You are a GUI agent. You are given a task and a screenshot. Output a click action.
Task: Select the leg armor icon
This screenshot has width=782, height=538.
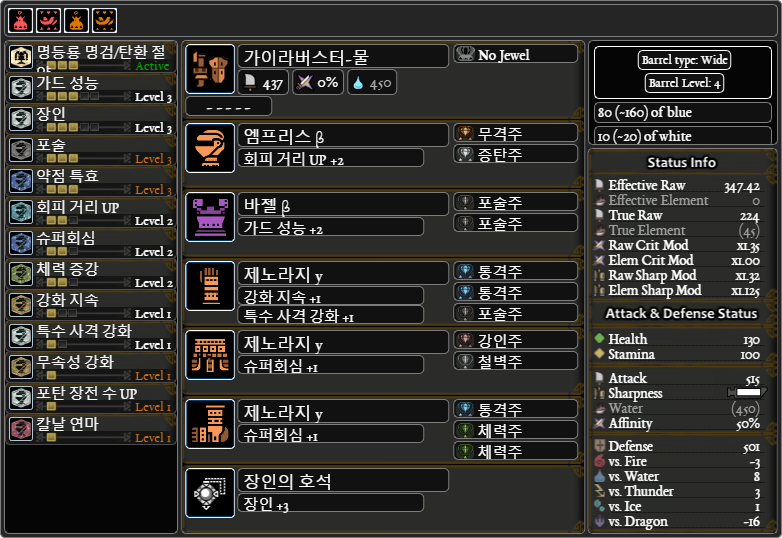pos(210,424)
